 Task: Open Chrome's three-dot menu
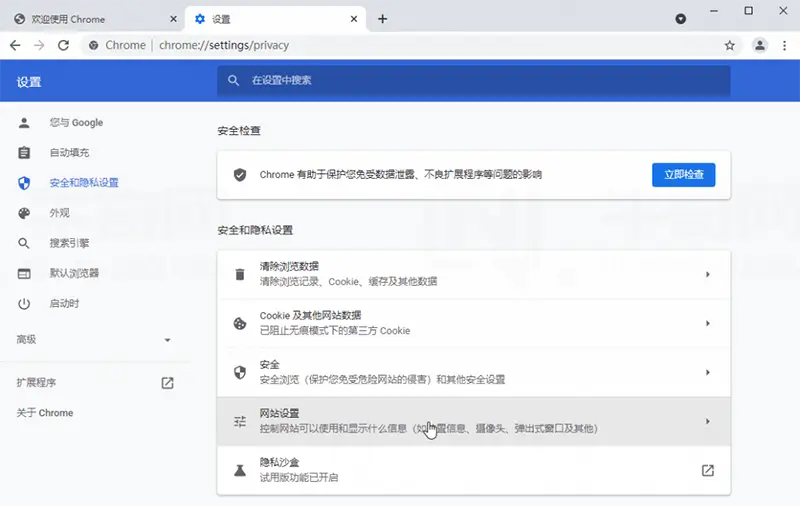tap(785, 45)
